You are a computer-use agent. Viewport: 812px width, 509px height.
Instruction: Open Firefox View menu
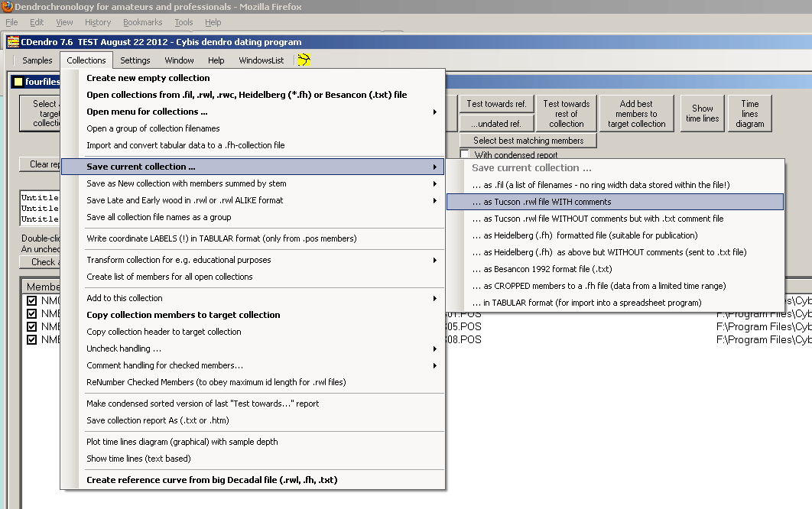click(x=64, y=22)
